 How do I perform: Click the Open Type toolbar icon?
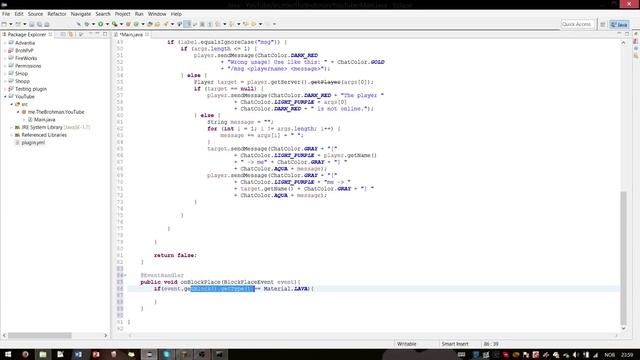150,24
